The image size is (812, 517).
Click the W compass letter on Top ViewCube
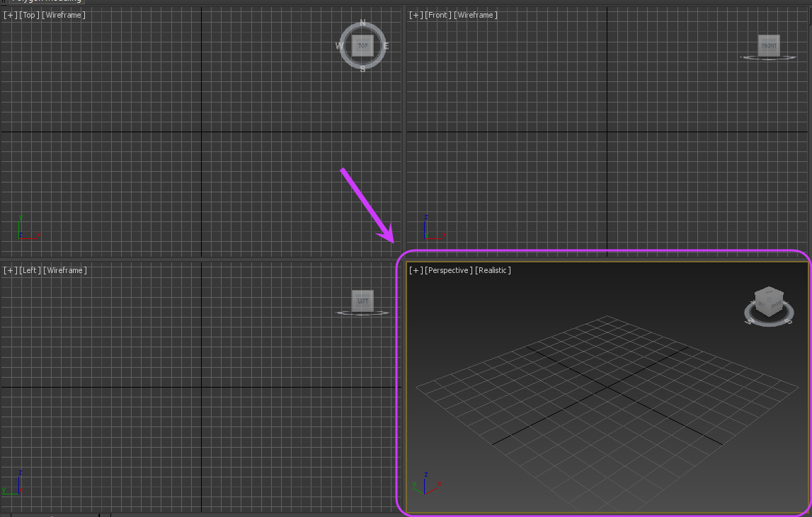pos(339,45)
